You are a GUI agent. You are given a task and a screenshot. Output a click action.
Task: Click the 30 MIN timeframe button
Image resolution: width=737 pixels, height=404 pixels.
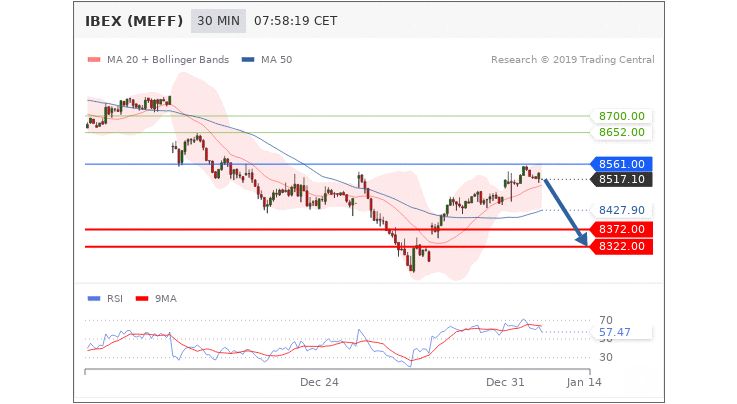[218, 21]
